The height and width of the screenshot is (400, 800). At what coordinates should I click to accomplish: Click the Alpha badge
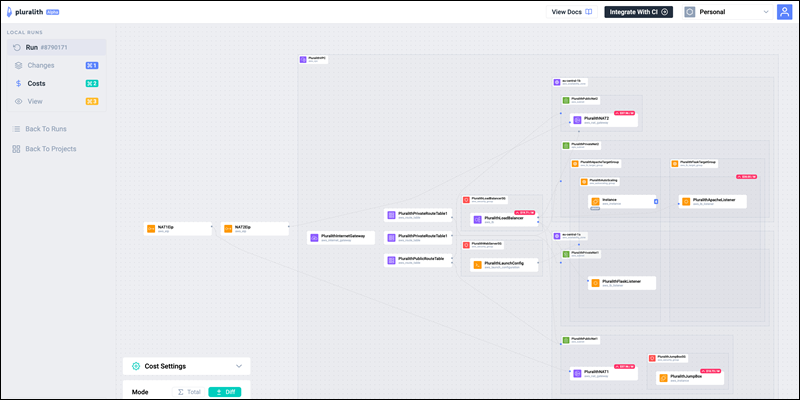click(53, 12)
